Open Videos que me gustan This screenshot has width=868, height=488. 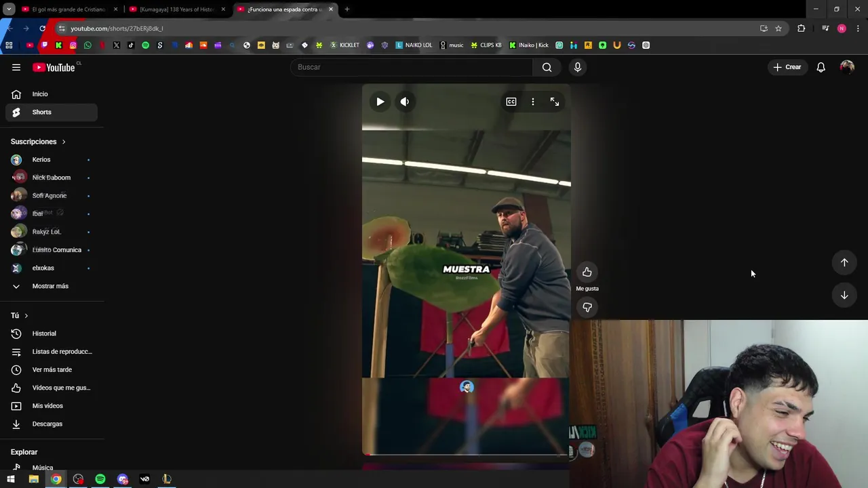52,388
